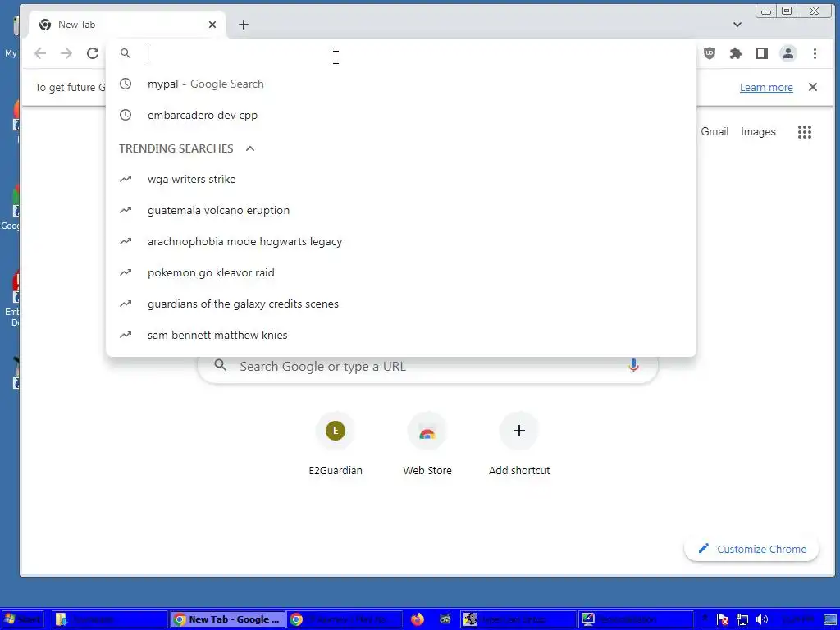Click the show desktop tray button
This screenshot has width=840, height=630.
pyautogui.click(x=830, y=620)
